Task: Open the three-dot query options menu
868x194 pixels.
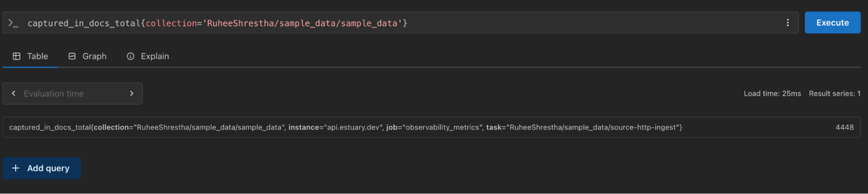Action: tap(787, 23)
